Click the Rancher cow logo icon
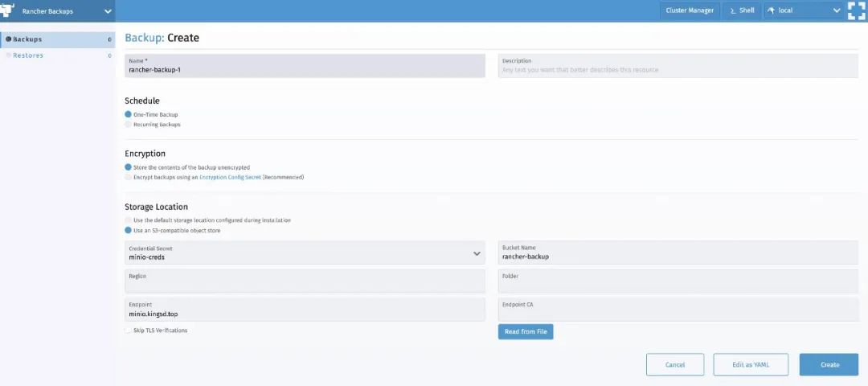The width and height of the screenshot is (868, 386). [x=7, y=10]
